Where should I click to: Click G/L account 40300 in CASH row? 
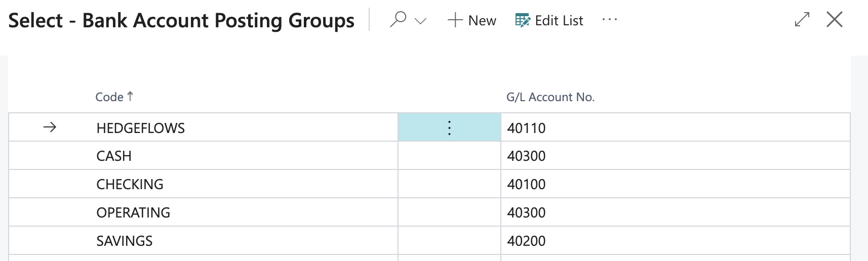[526, 156]
